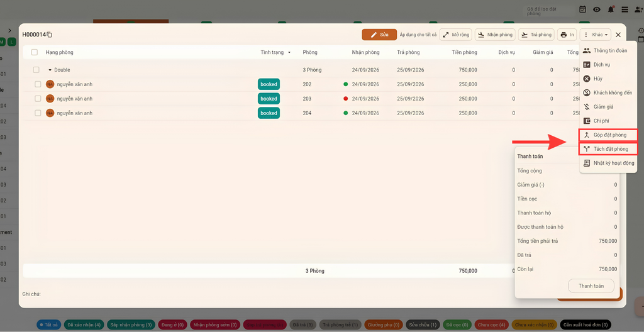Collapse the Double room type group
Screen dimensions: 644x332
pos(50,70)
